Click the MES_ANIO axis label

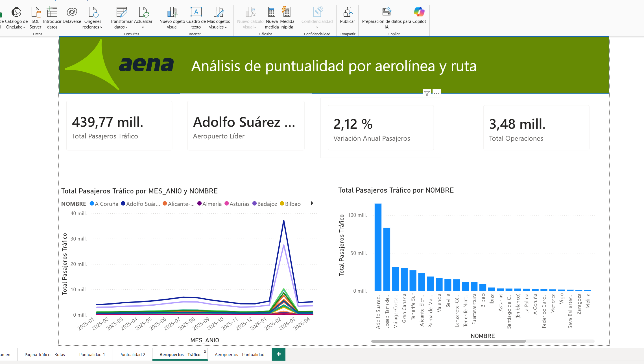pyautogui.click(x=205, y=340)
